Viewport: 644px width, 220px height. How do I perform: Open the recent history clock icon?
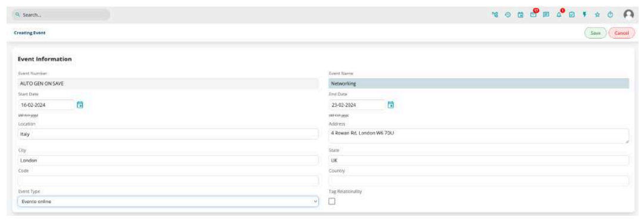coord(508,15)
